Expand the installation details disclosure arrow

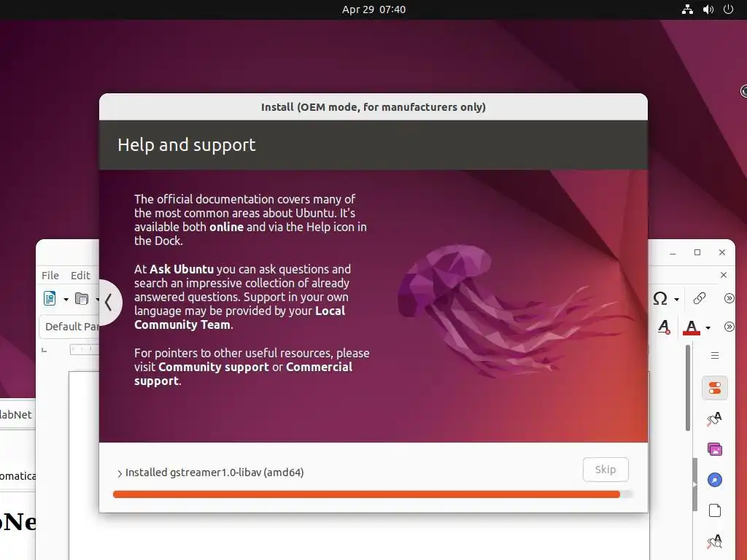120,473
